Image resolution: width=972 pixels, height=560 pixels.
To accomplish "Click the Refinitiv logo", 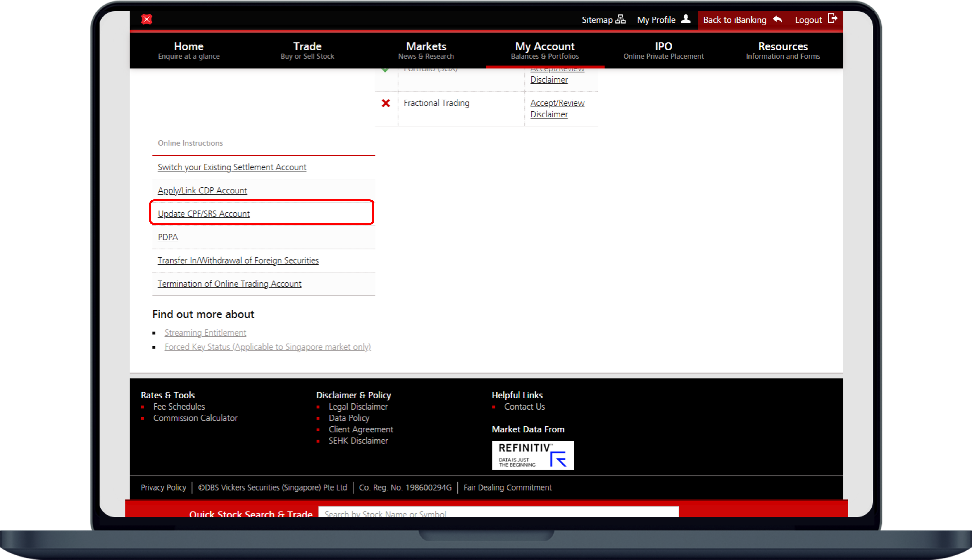I will (x=533, y=455).
